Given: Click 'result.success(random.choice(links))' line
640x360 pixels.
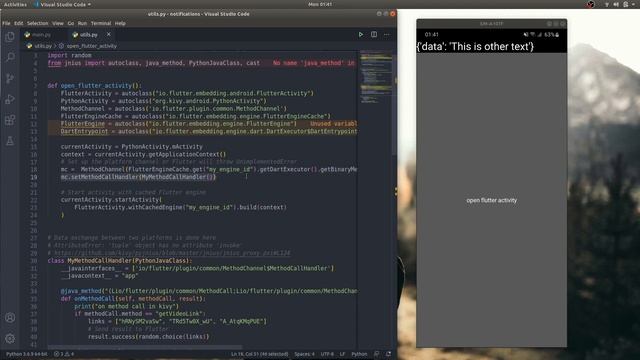Looking at the screenshot, I should [x=148, y=336].
